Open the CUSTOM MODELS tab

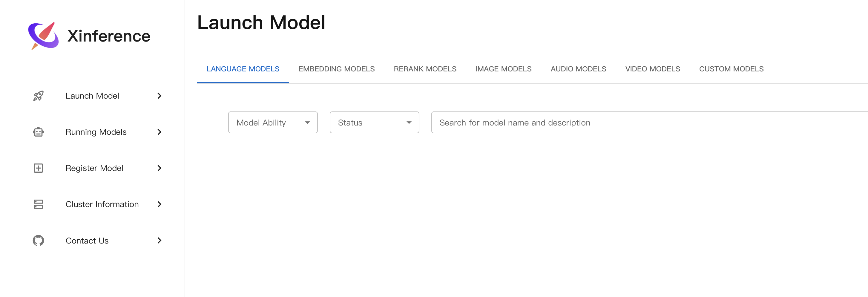tap(731, 69)
